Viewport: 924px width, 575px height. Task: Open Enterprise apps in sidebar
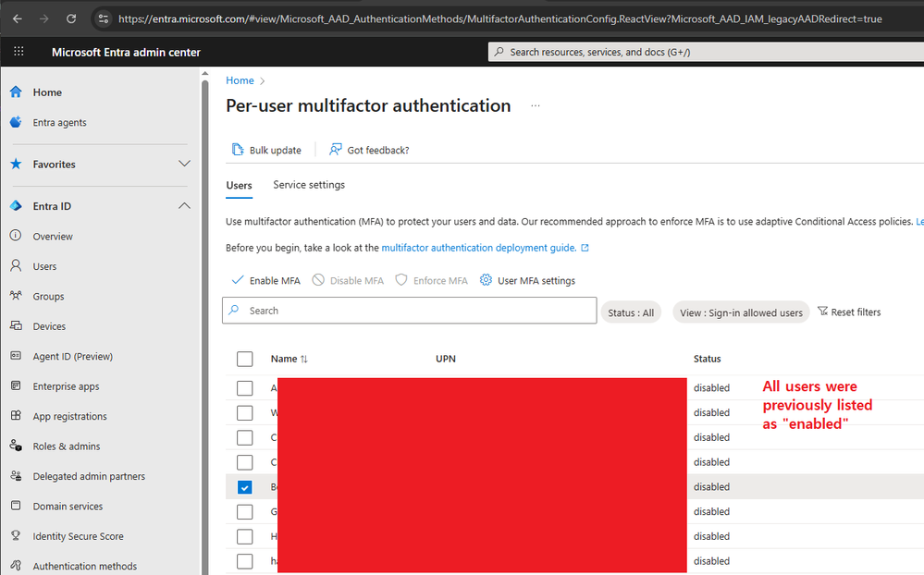[x=66, y=386]
